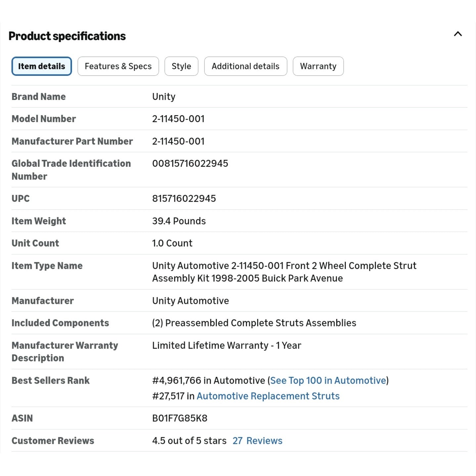
Task: Show the Additional details tab
Action: [245, 66]
